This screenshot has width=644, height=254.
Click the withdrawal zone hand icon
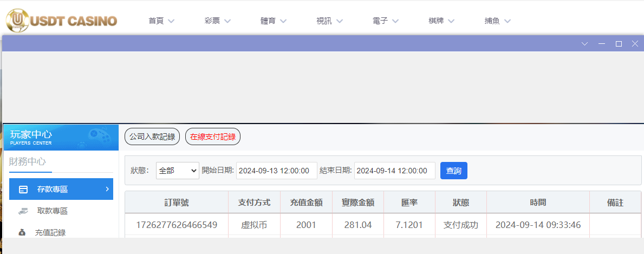[23, 211]
